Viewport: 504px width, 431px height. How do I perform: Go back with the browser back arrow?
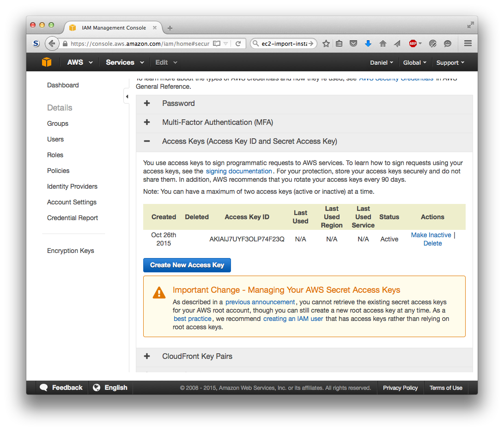coord(52,43)
